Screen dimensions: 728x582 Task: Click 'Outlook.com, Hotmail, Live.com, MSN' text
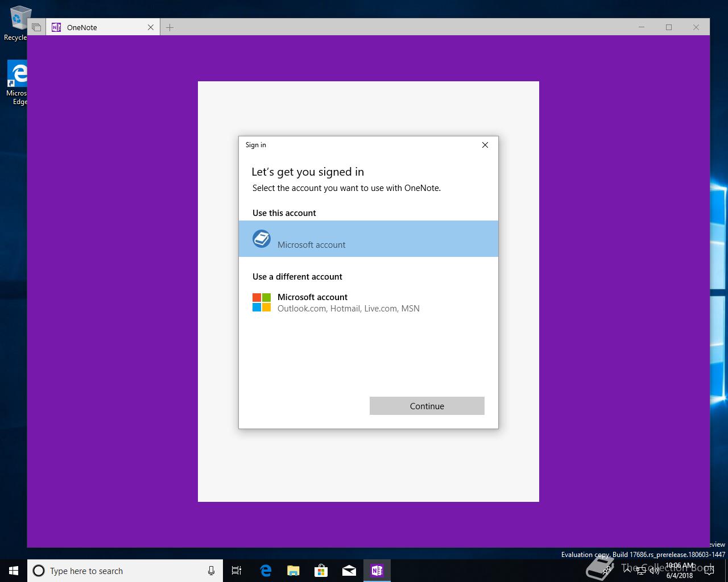349,309
